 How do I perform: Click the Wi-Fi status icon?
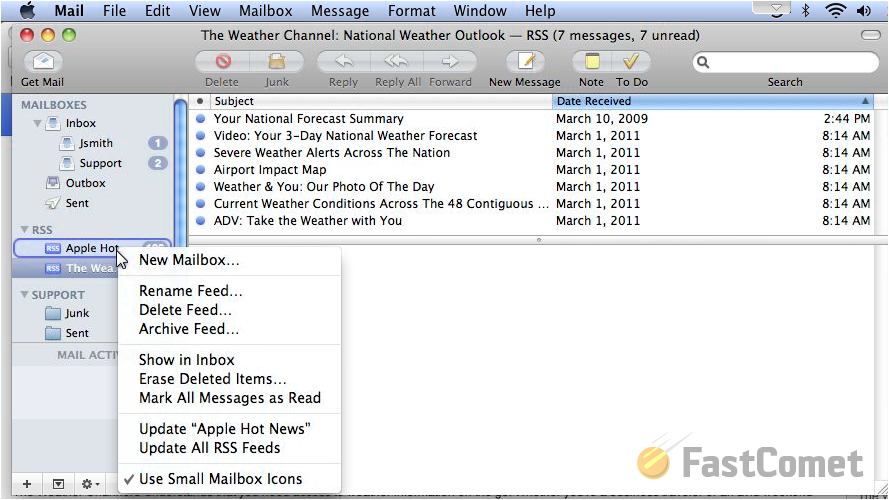[835, 10]
